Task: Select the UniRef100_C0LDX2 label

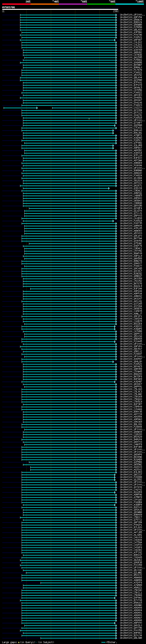Action: pos(131,42)
